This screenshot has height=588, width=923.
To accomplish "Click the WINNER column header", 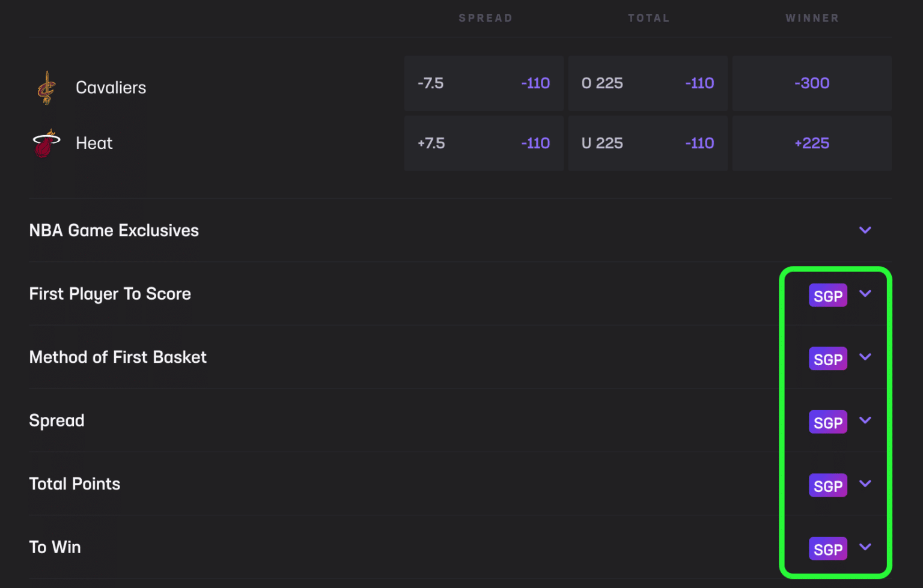I will (812, 17).
